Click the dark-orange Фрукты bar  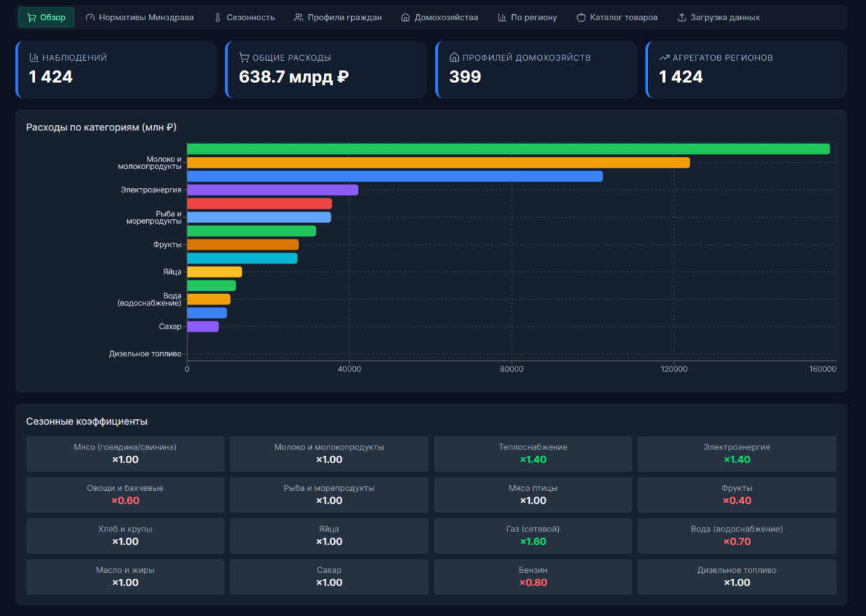pos(243,245)
